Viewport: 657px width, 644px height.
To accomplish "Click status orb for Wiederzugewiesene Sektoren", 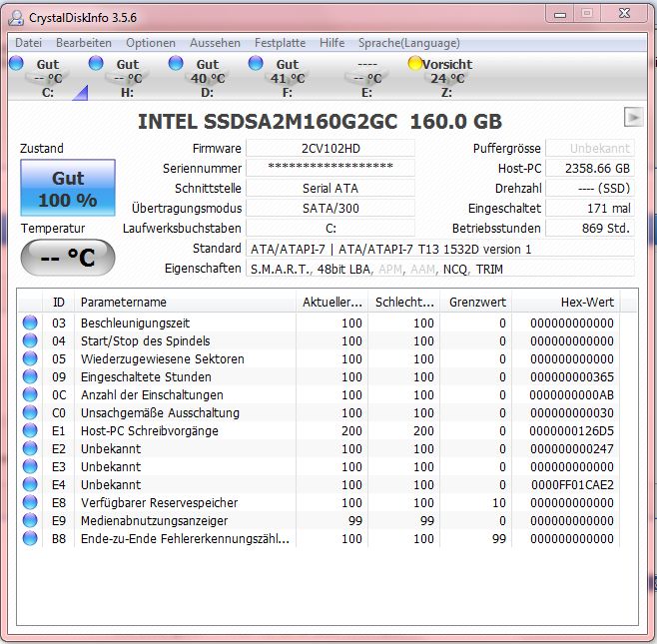I will (x=30, y=358).
